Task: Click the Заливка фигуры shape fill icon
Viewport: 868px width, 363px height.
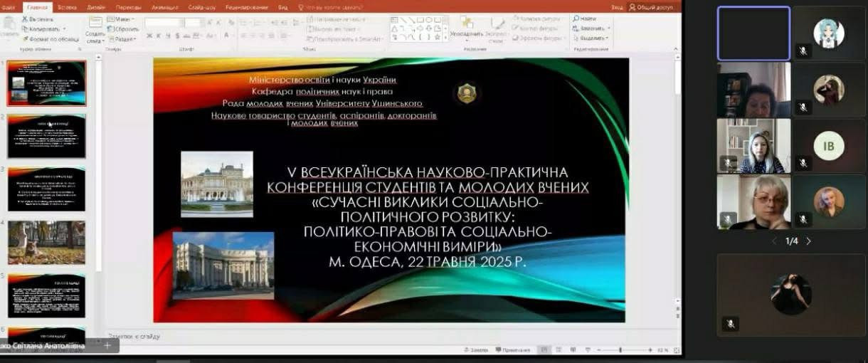Action: coord(515,19)
